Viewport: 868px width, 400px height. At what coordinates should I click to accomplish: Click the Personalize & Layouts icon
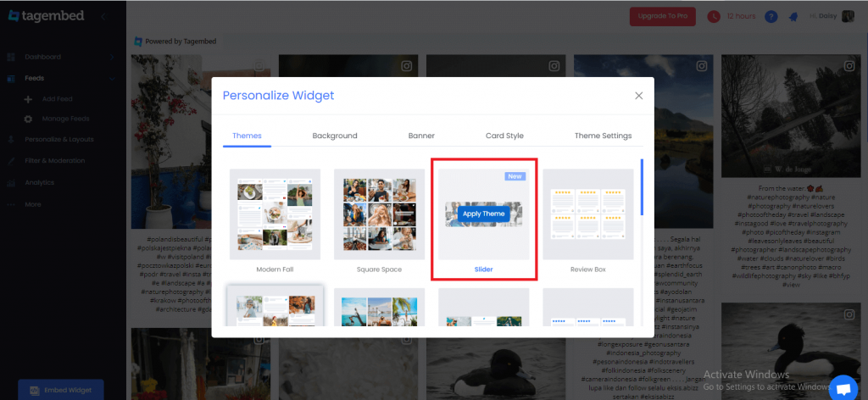pyautogui.click(x=10, y=140)
